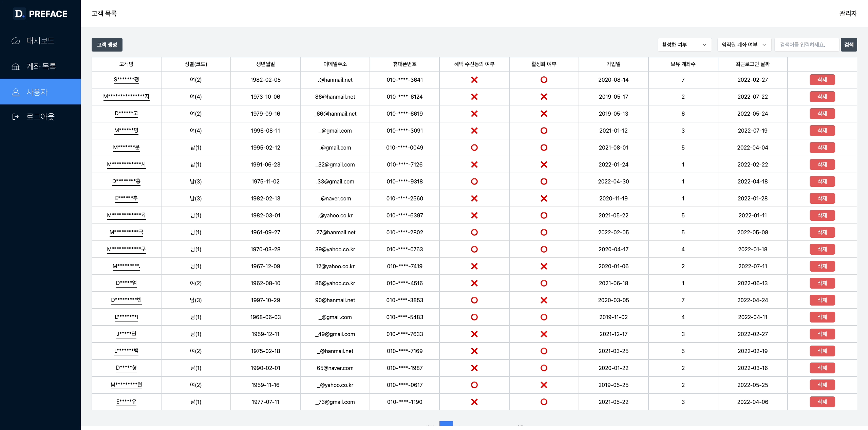Image resolution: width=868 pixels, height=430 pixels.
Task: Click the PREFACE logo in sidebar
Action: tap(41, 14)
